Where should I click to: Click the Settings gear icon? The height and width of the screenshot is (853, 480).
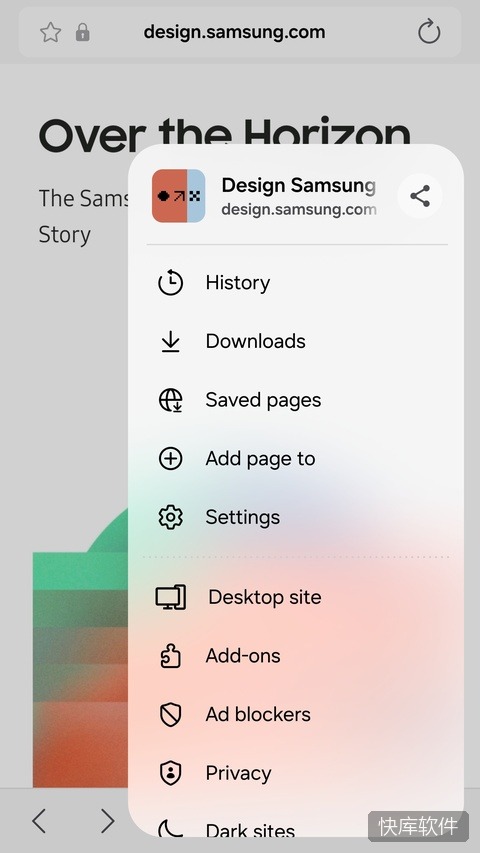pos(170,517)
